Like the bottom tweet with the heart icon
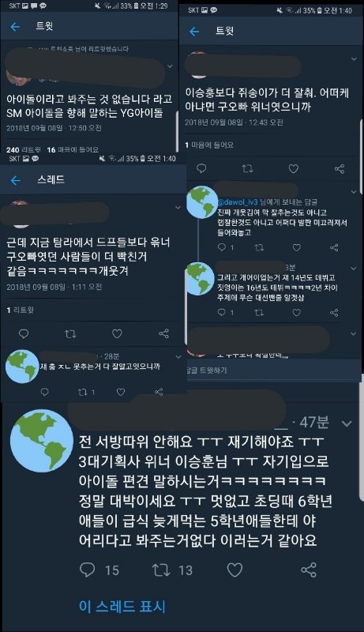Viewport: 364px width, 632px height. pos(235,570)
